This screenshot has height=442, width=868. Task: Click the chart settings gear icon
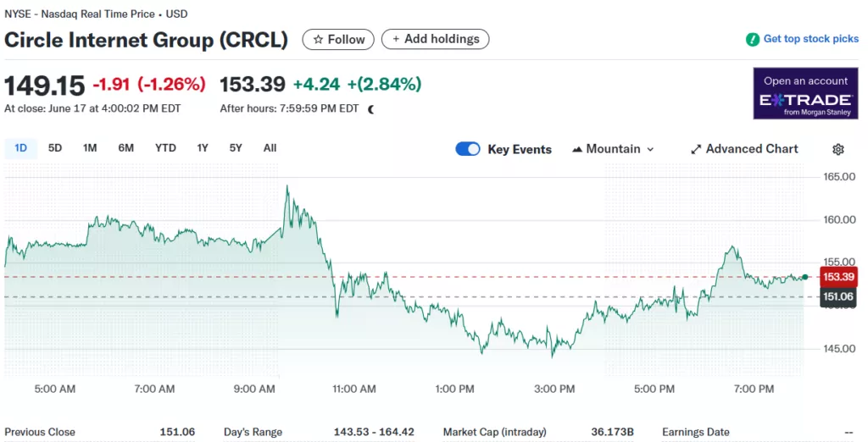(837, 149)
